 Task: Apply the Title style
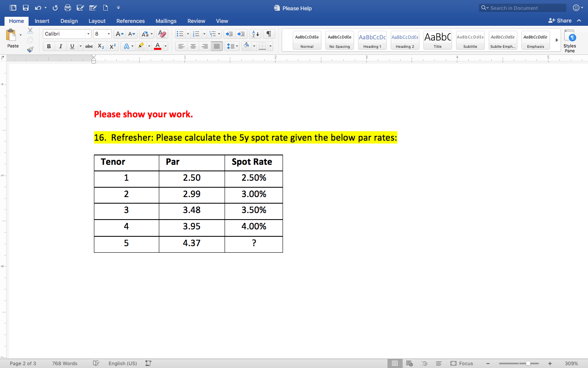pyautogui.click(x=438, y=40)
